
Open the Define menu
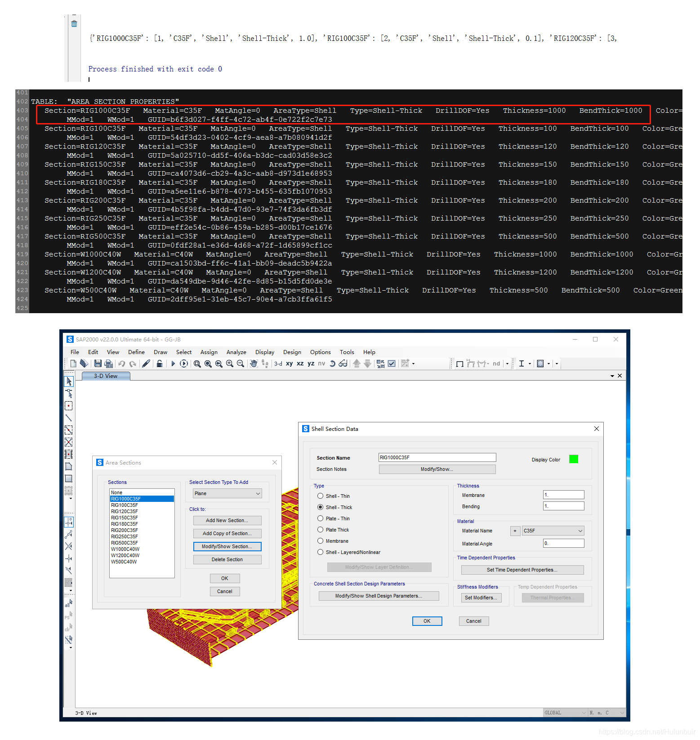(x=136, y=352)
